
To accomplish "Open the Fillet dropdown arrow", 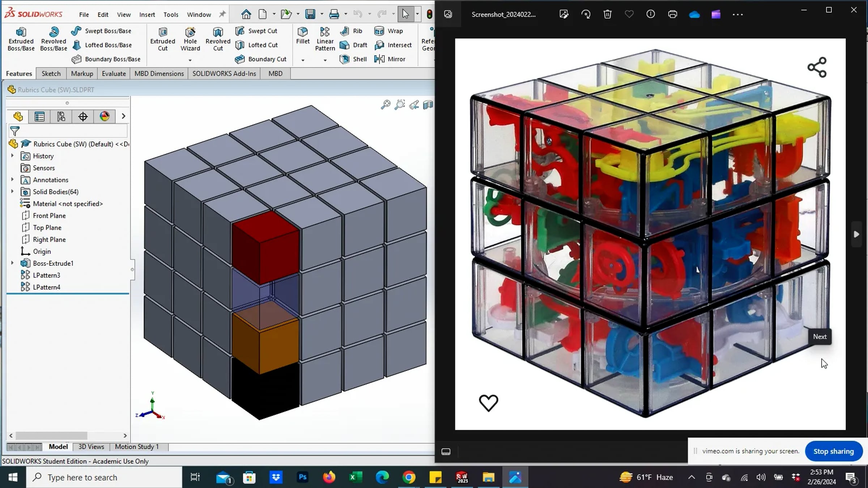I will coord(303,60).
